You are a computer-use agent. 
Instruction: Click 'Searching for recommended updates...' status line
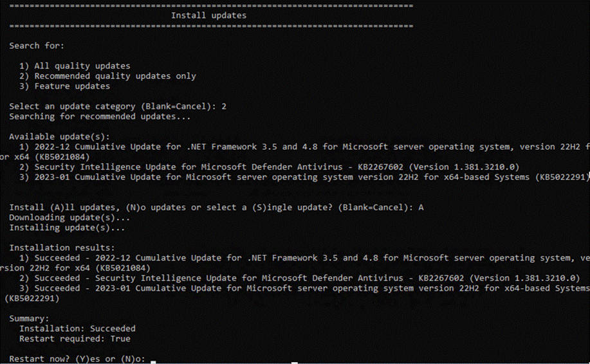coord(100,116)
